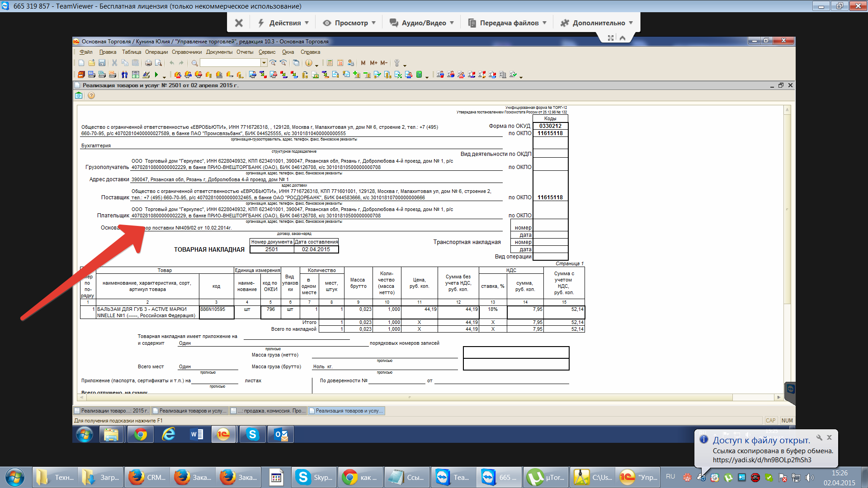Open the Справочники menu
Viewport: 868px width, 488px height.
(x=186, y=52)
